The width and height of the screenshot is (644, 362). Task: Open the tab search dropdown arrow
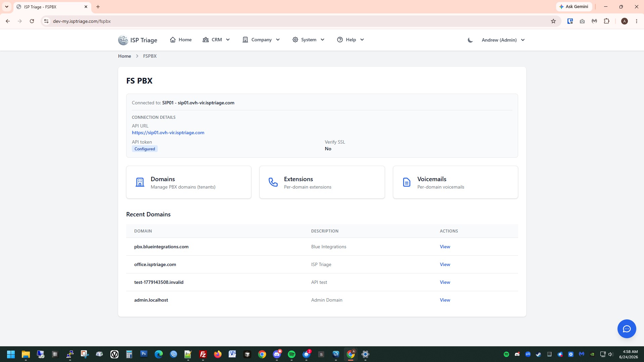pyautogui.click(x=6, y=7)
